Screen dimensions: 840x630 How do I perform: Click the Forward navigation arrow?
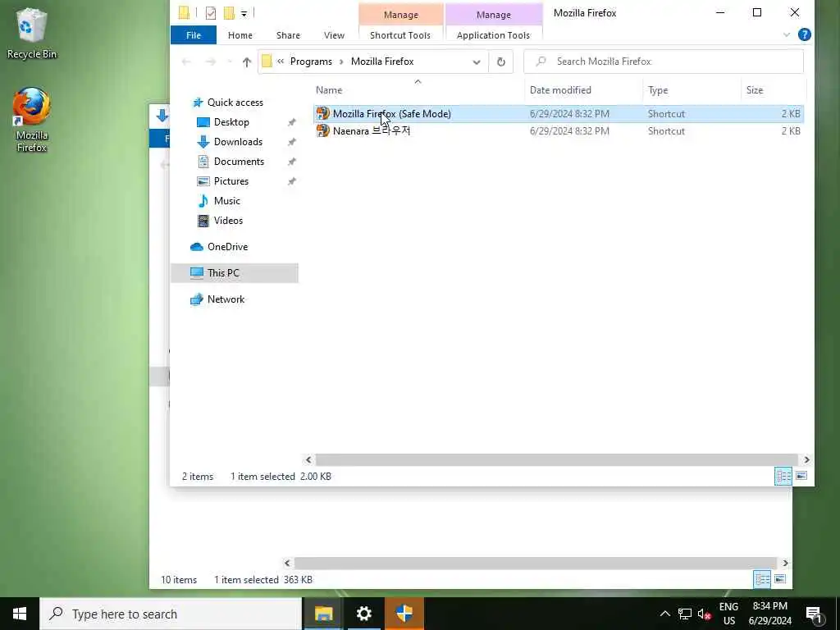click(x=211, y=62)
